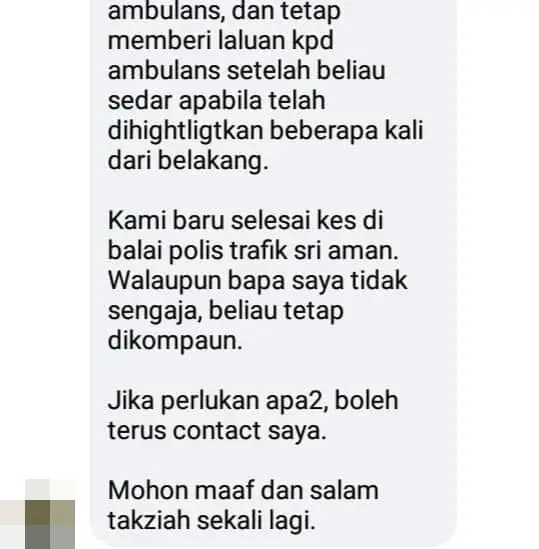This screenshot has height=549, width=539.
Task: Tap the line "memberi laluan kpd"
Action: pos(221,41)
